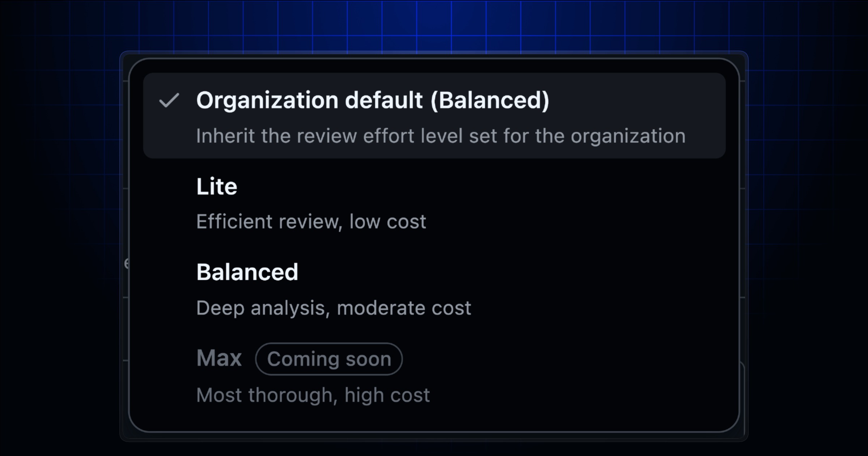Image resolution: width=868 pixels, height=456 pixels.
Task: Pick the Balanced review effort option
Action: click(x=434, y=289)
